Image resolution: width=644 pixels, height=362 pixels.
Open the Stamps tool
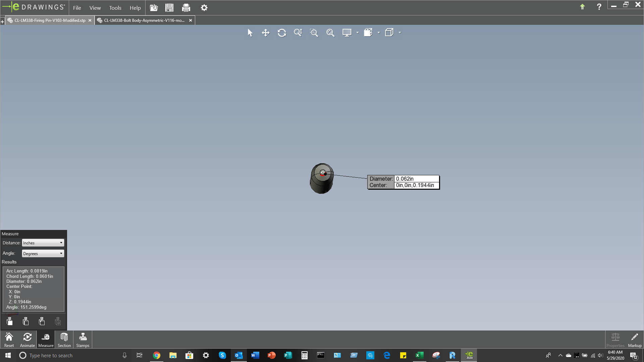[x=83, y=340]
